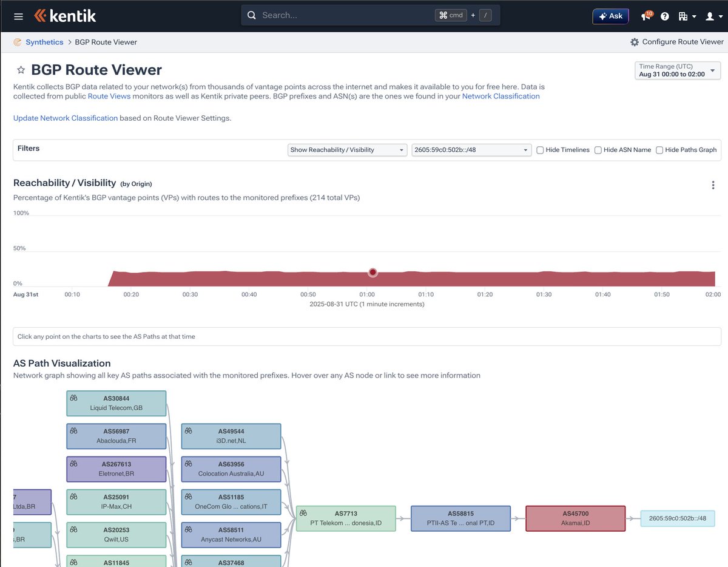Go to Synthetics breadcrumb link
Screen dimensions: 728x567
click(44, 42)
